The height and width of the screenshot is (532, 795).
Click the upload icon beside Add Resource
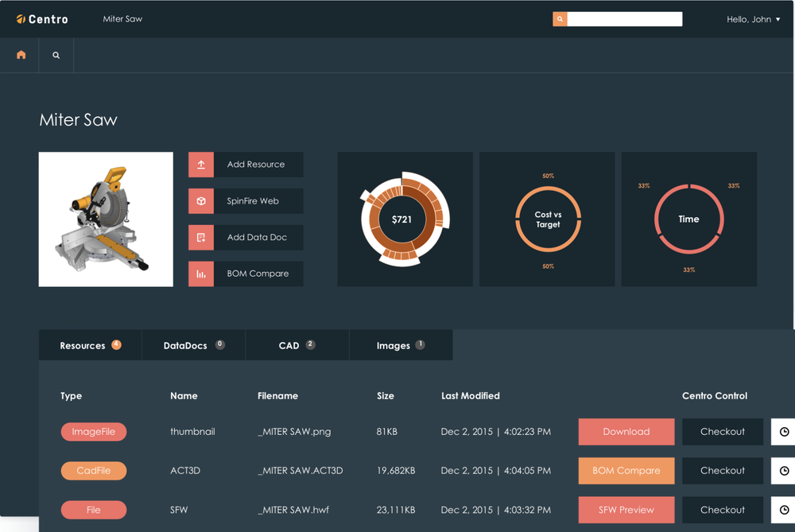[201, 165]
